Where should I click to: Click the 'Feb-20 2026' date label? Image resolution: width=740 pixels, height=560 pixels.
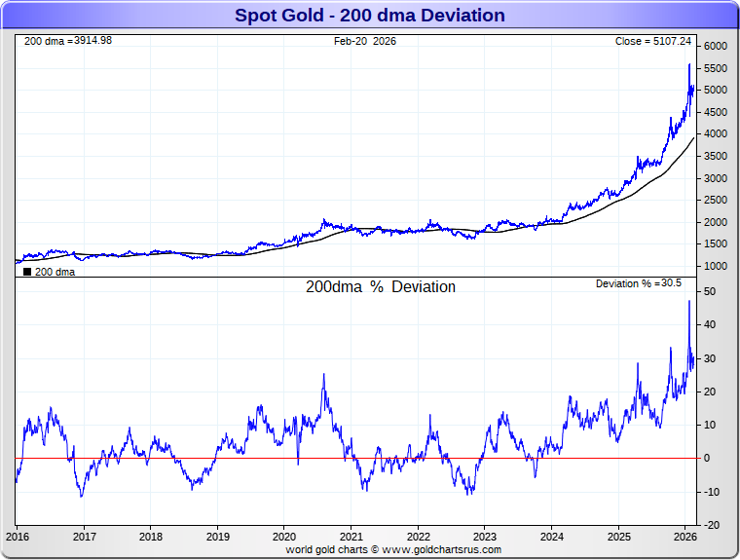point(365,41)
